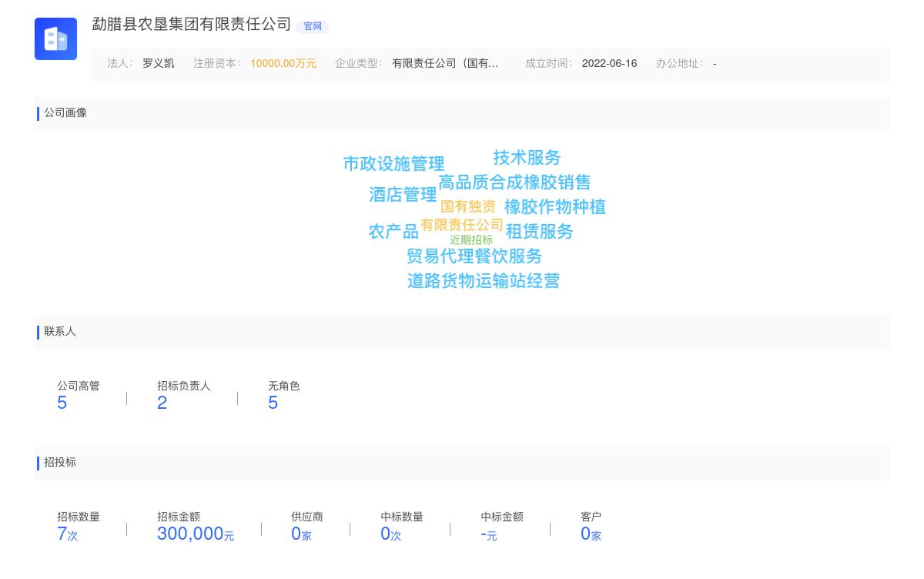This screenshot has width=924, height=579.
Task: Open 公司高管 count of 5
Action: pos(62,403)
